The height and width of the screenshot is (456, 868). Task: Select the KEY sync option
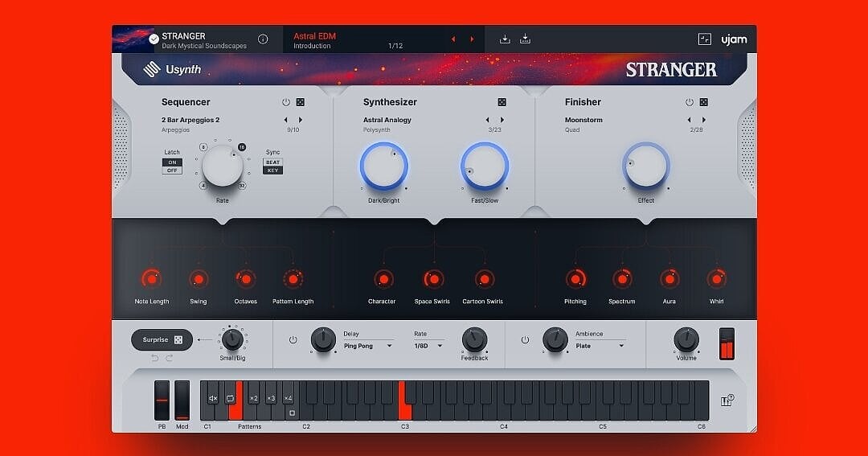coord(273,170)
